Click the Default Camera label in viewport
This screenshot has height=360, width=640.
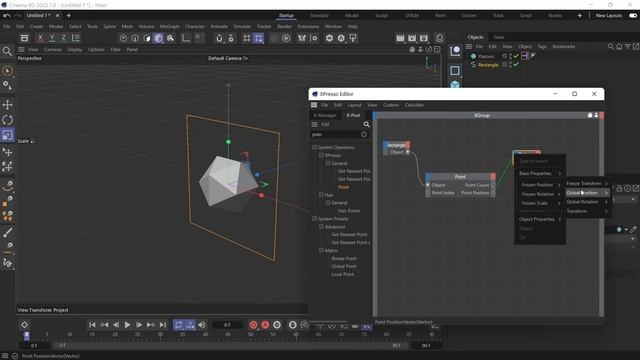(228, 58)
